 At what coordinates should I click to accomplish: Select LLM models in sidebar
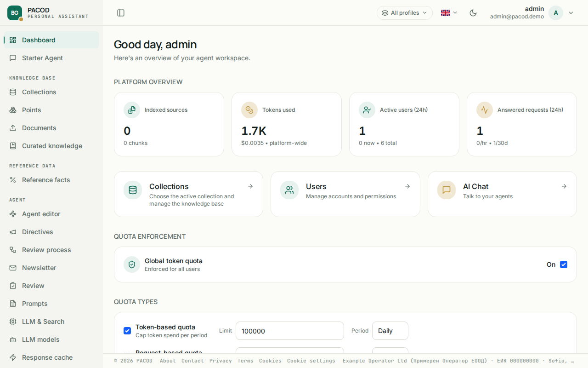point(51,339)
